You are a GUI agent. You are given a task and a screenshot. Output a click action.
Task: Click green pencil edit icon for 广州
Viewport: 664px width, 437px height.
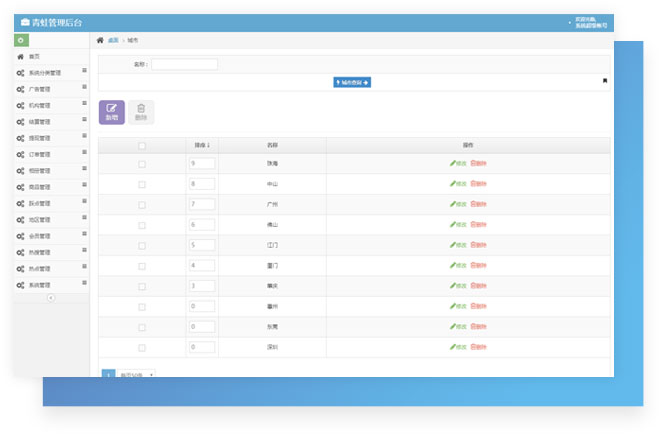453,204
